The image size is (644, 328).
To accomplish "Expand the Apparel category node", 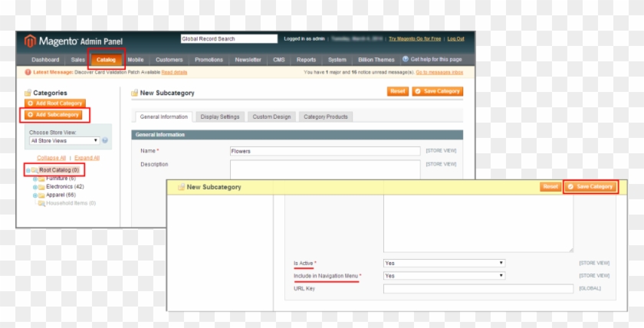I will (35, 195).
